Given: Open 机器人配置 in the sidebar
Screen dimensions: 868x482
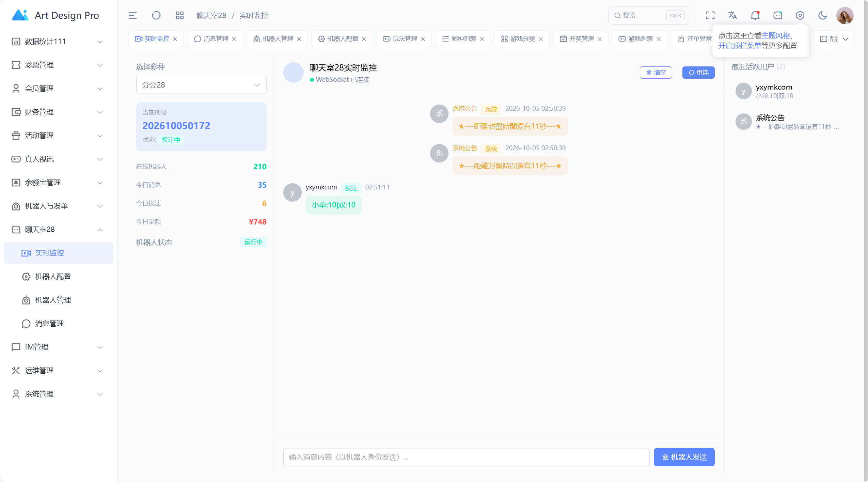Looking at the screenshot, I should [59, 277].
